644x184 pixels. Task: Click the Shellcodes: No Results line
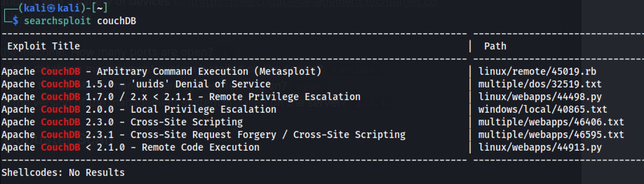coord(63,172)
